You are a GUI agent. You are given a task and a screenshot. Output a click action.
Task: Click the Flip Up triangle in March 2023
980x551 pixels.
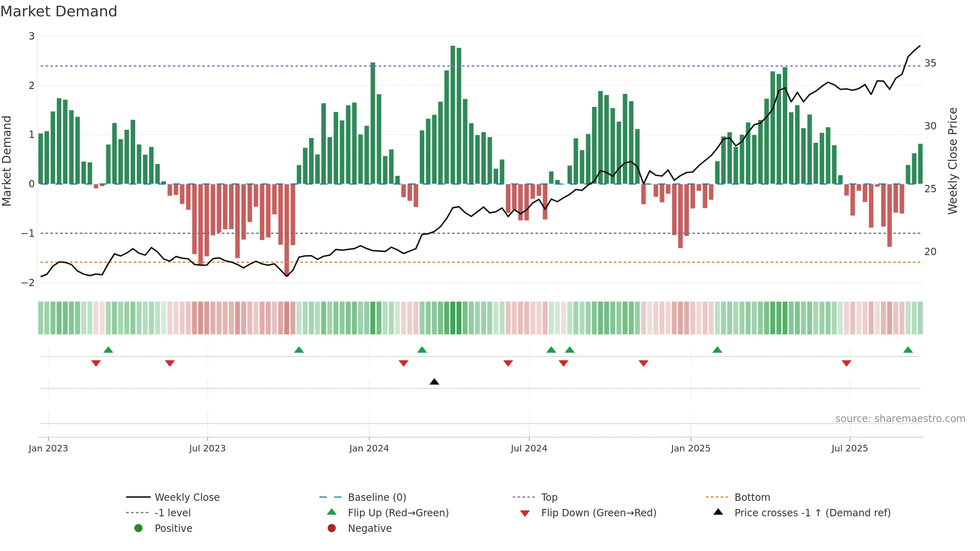pos(108,350)
